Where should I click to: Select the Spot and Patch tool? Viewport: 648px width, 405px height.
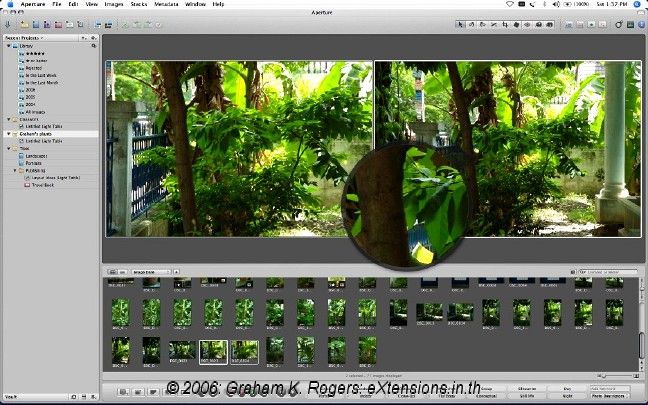(516, 25)
